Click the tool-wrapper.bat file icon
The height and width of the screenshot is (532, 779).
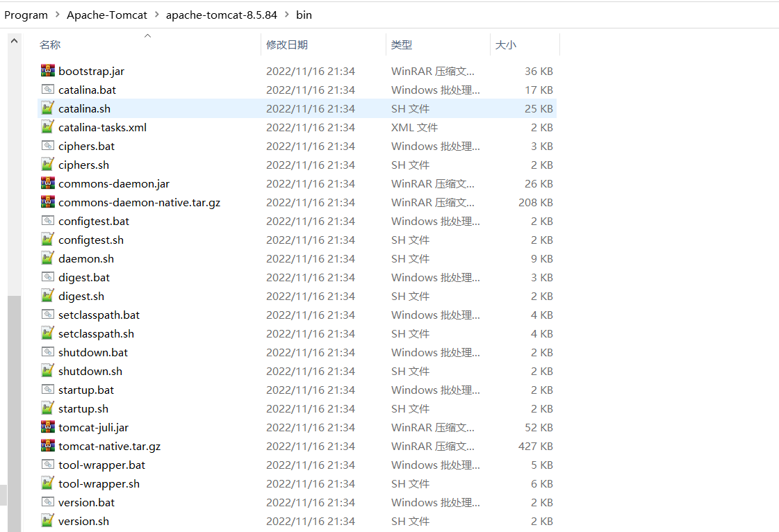(48, 465)
